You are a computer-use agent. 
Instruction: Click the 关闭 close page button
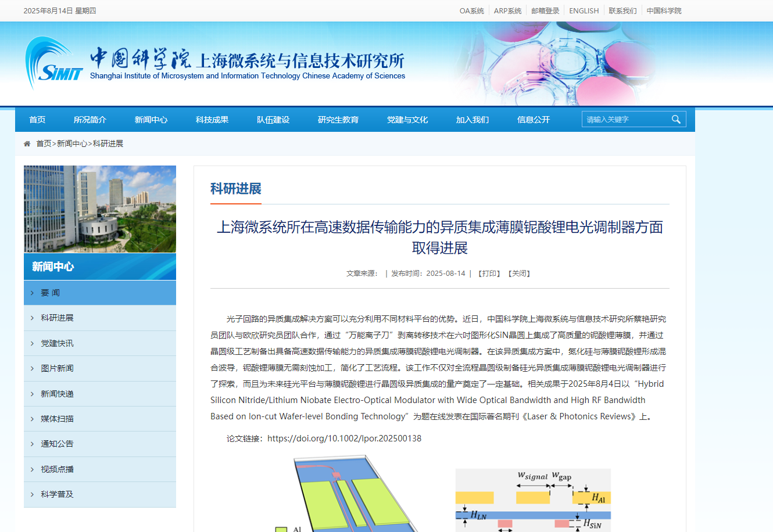pyautogui.click(x=520, y=274)
